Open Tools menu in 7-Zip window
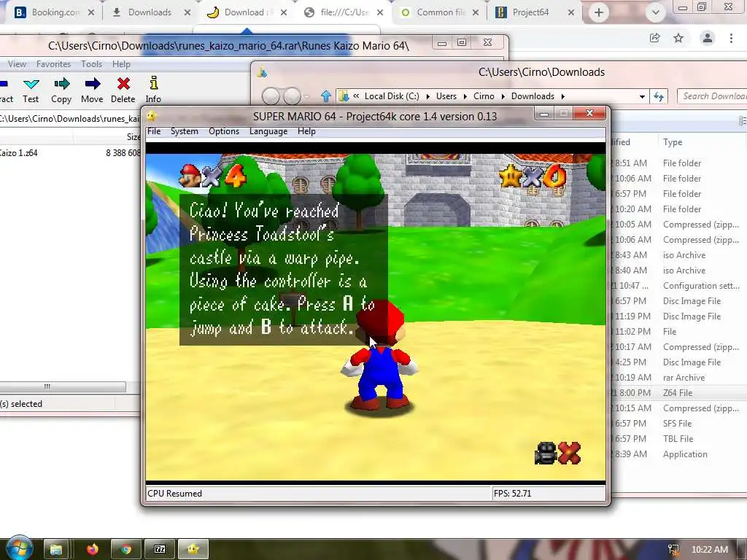The width and height of the screenshot is (747, 560). coord(91,64)
